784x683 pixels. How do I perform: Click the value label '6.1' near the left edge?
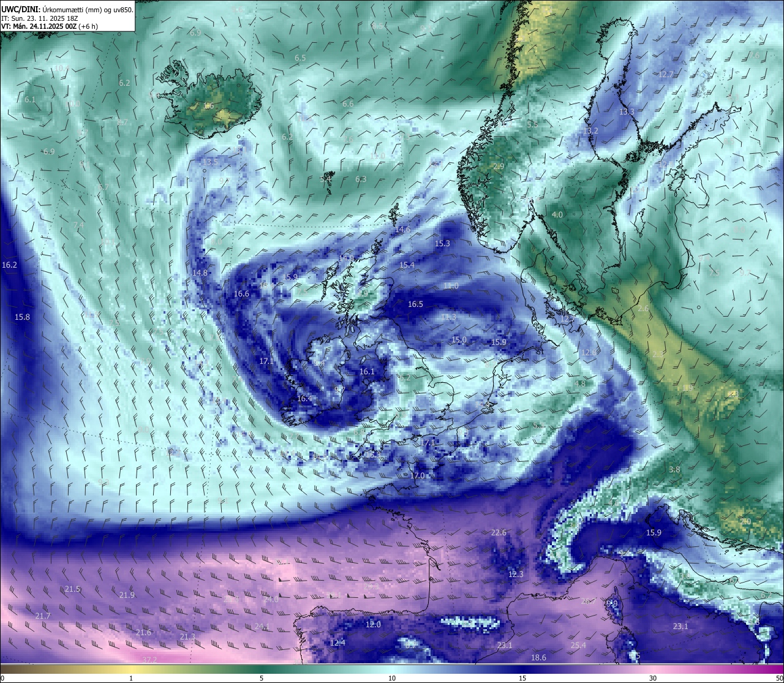coord(30,99)
